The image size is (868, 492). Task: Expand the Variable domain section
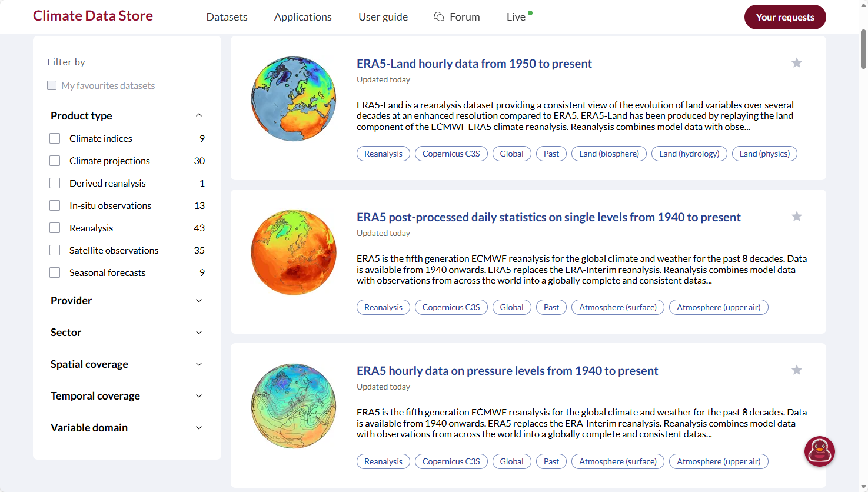pyautogui.click(x=199, y=427)
